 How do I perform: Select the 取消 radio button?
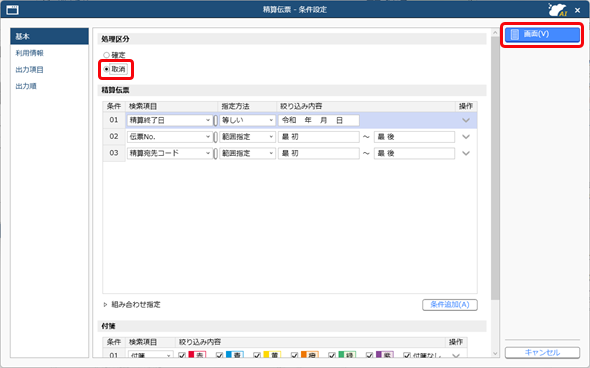coord(106,69)
